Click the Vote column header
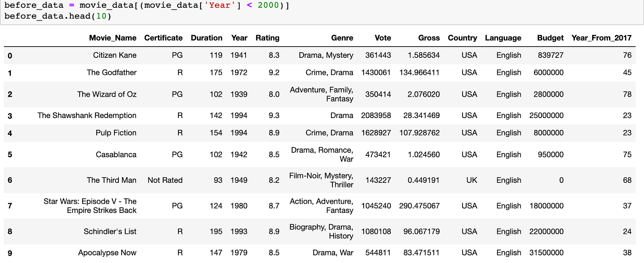The image size is (644, 263). [x=383, y=38]
